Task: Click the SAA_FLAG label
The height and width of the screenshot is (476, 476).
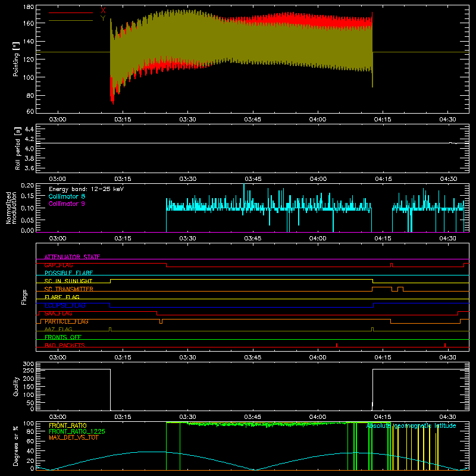Action: (x=58, y=314)
